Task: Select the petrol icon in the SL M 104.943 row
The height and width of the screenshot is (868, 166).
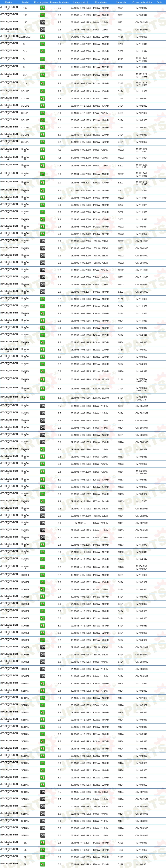Action: click(x=43, y=842)
